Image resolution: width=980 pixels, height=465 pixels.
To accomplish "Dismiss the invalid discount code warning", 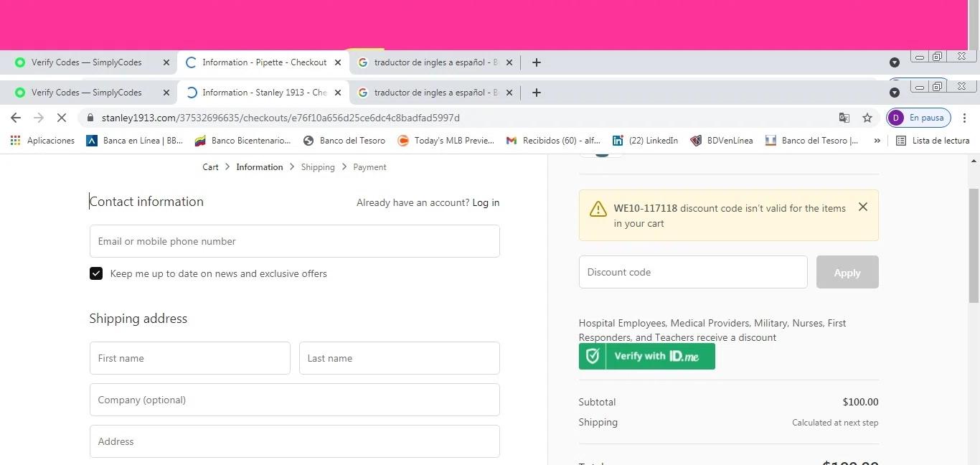I will click(863, 207).
